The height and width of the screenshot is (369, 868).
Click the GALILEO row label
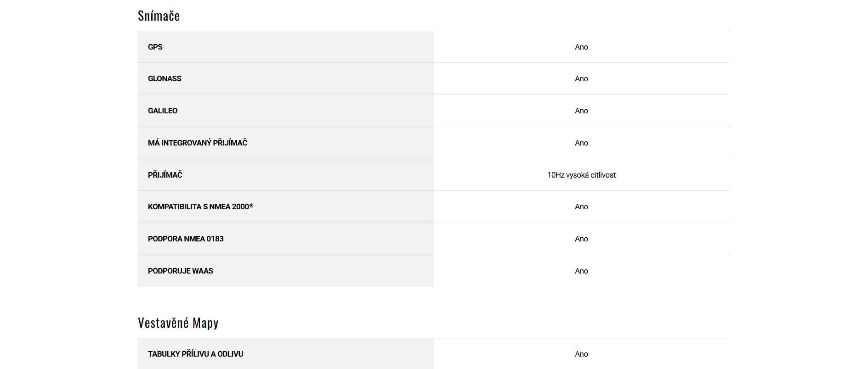tap(163, 111)
